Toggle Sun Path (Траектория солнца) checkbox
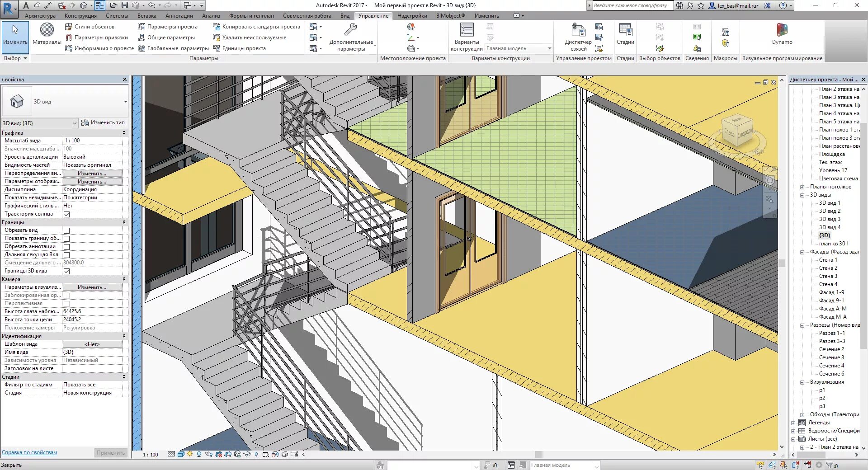Screen dimensions: 868x470 coord(67,214)
